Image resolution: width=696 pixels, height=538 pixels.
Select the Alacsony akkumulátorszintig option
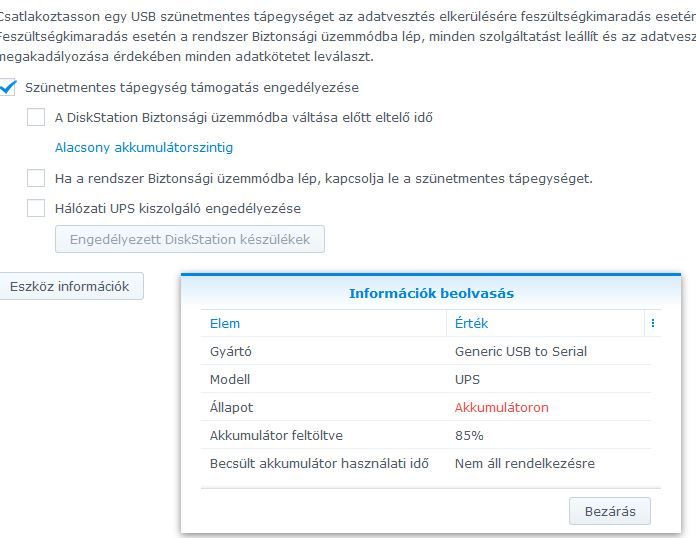pyautogui.click(x=144, y=148)
